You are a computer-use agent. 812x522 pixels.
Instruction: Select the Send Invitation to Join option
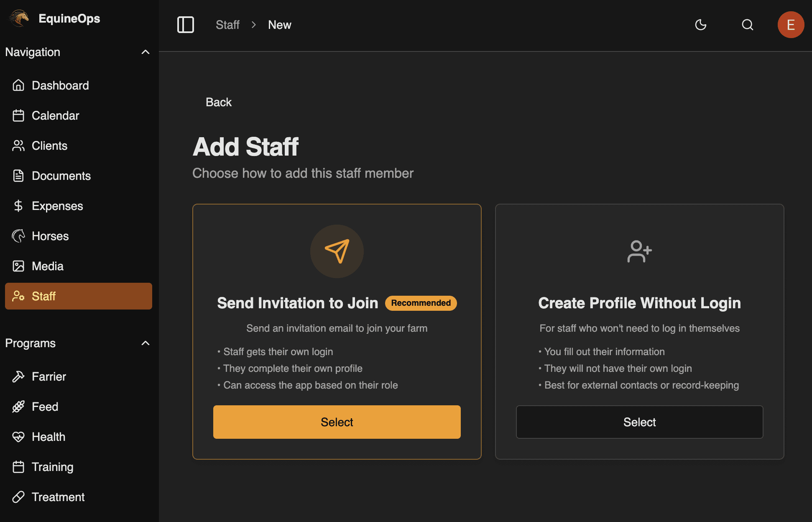[337, 422]
